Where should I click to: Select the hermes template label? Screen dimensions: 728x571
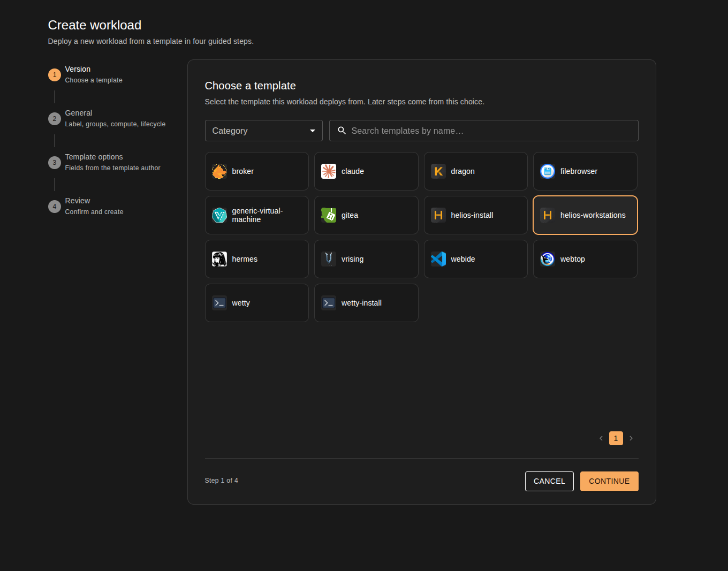(245, 259)
